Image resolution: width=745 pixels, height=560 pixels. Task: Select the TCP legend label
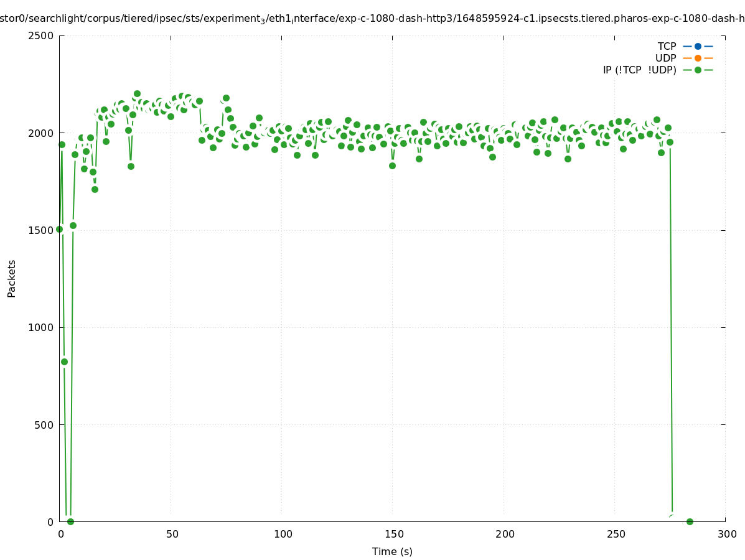click(667, 46)
